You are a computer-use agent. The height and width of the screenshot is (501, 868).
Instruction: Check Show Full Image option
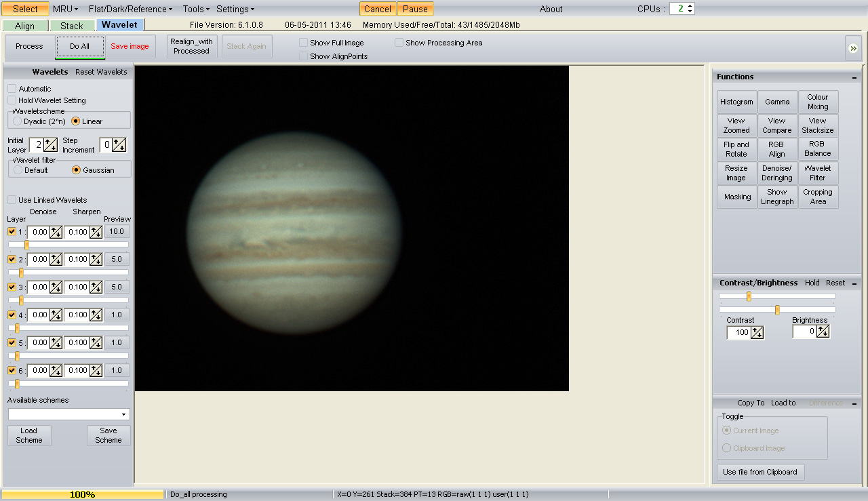pyautogui.click(x=304, y=43)
